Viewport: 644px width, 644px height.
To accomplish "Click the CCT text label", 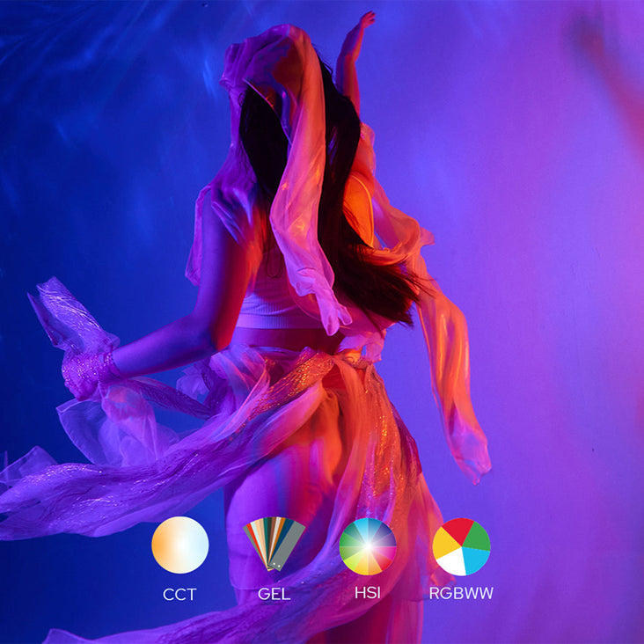I will (179, 594).
